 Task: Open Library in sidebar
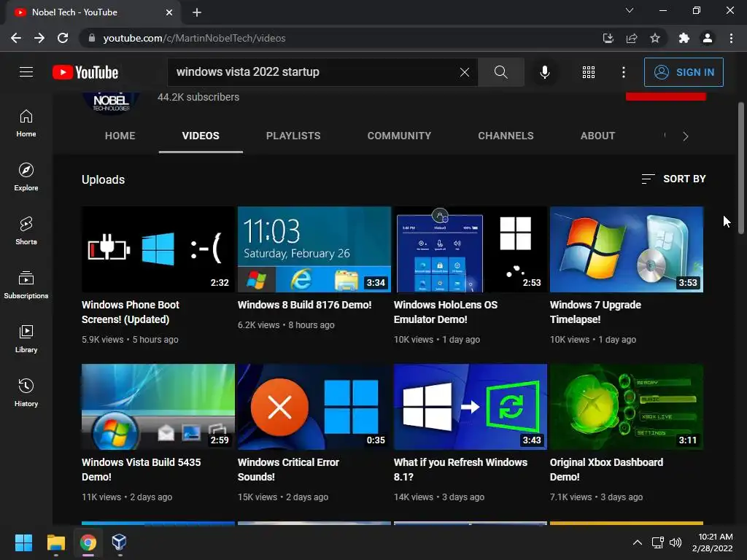click(x=26, y=338)
